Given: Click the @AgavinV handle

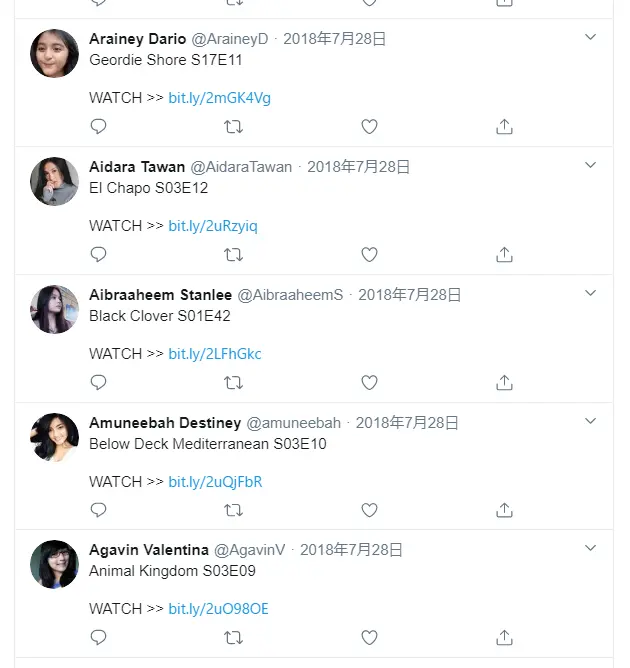Looking at the screenshot, I should point(249,550).
